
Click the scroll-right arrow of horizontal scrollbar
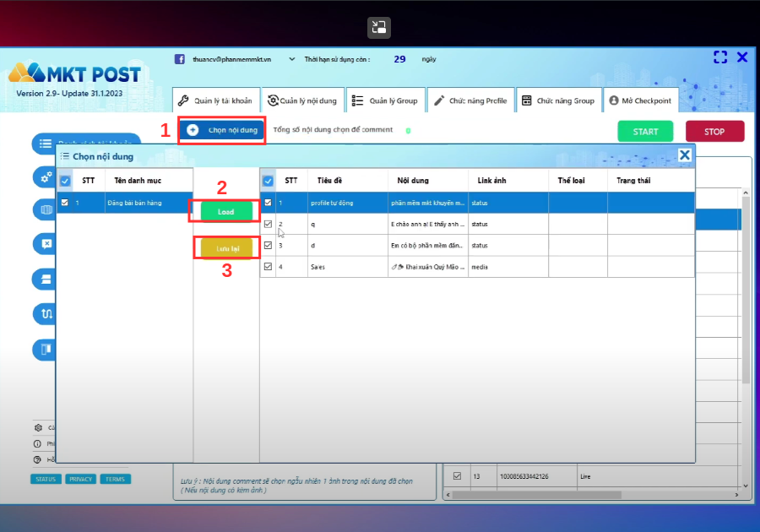(736, 495)
